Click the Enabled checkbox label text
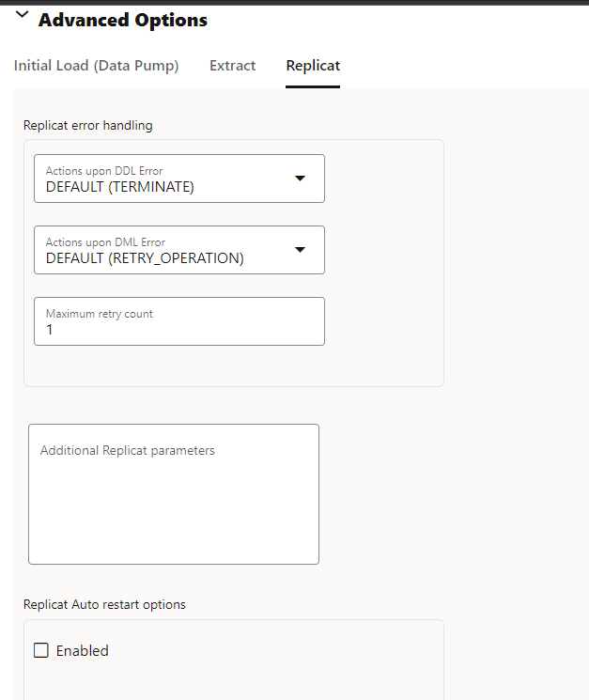This screenshot has width=589, height=700. 83,650
